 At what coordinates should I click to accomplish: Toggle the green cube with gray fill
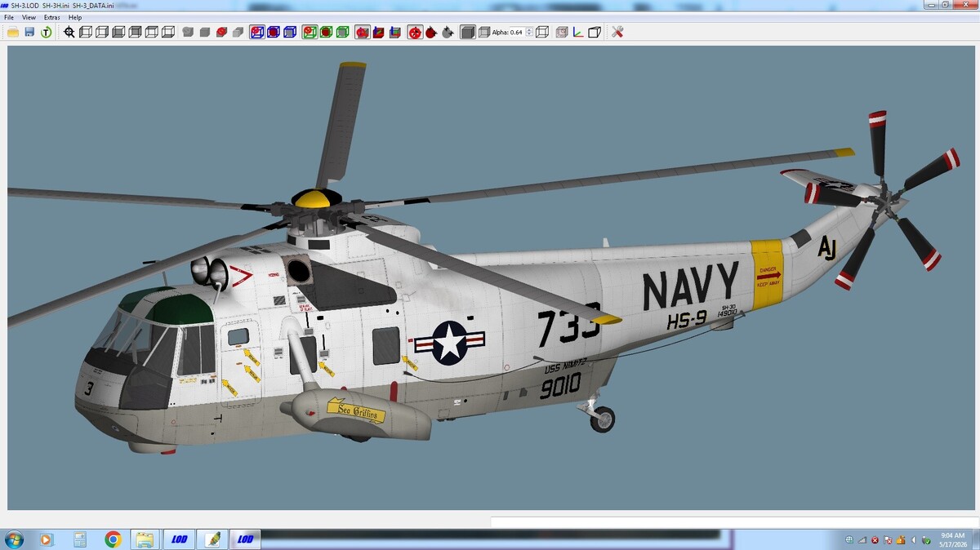click(x=342, y=32)
